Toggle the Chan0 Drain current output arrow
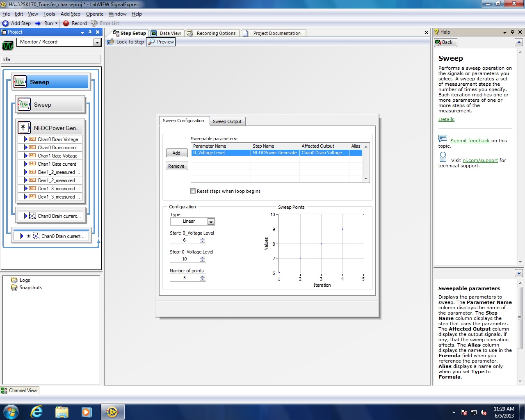The width and height of the screenshot is (525, 420). tap(26, 148)
